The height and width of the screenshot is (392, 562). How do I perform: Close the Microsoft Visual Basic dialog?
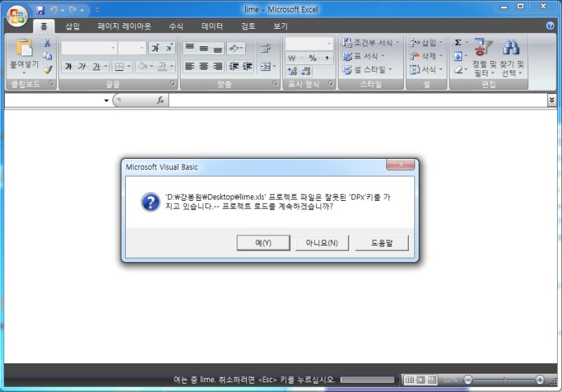coord(400,164)
